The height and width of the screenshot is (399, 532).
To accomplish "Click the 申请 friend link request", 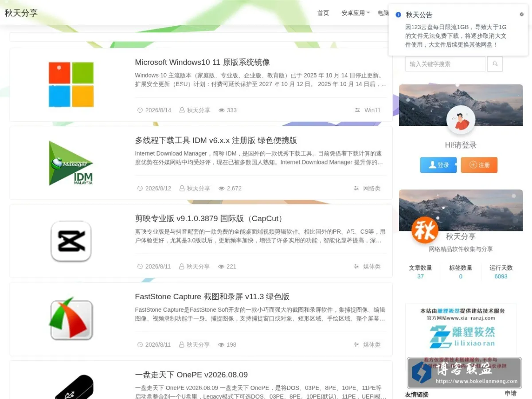I will 511,394.
